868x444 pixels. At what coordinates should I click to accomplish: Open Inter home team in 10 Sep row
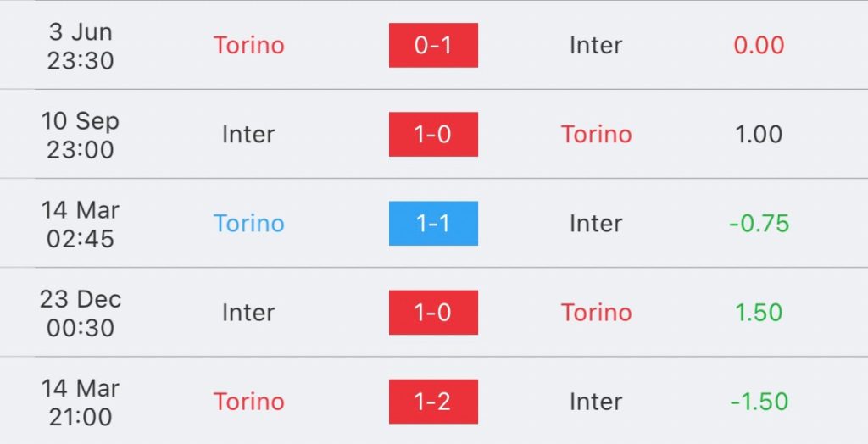pos(248,135)
